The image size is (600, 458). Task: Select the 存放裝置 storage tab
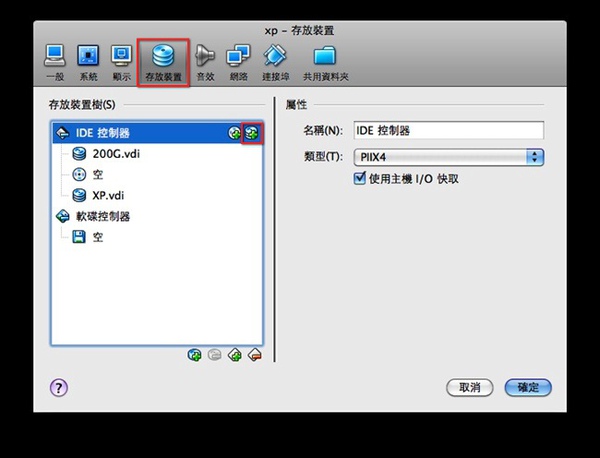coord(163,62)
